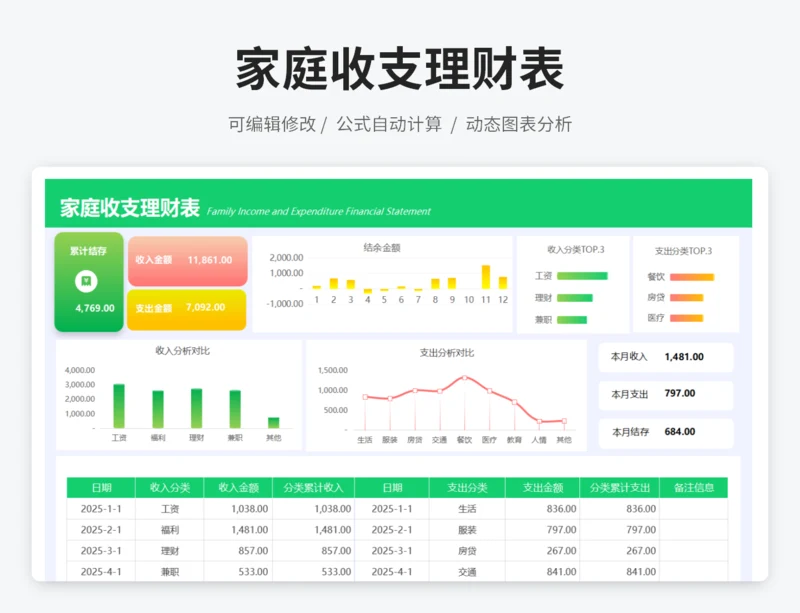Image resolution: width=800 pixels, height=613 pixels.
Task: Select the 2025-3-1 date cell in the 理财 row
Action: tap(101, 551)
